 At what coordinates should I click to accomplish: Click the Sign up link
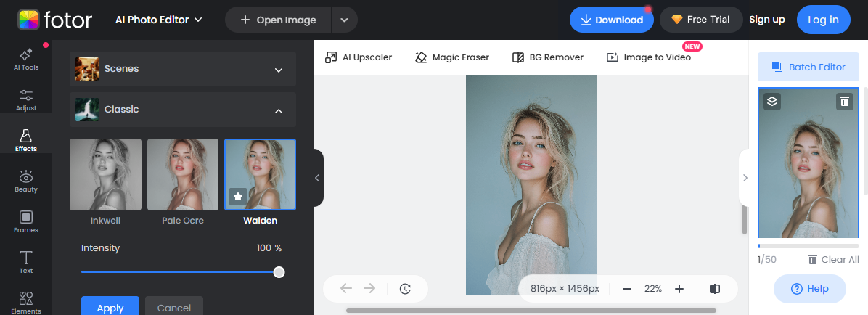(x=766, y=20)
